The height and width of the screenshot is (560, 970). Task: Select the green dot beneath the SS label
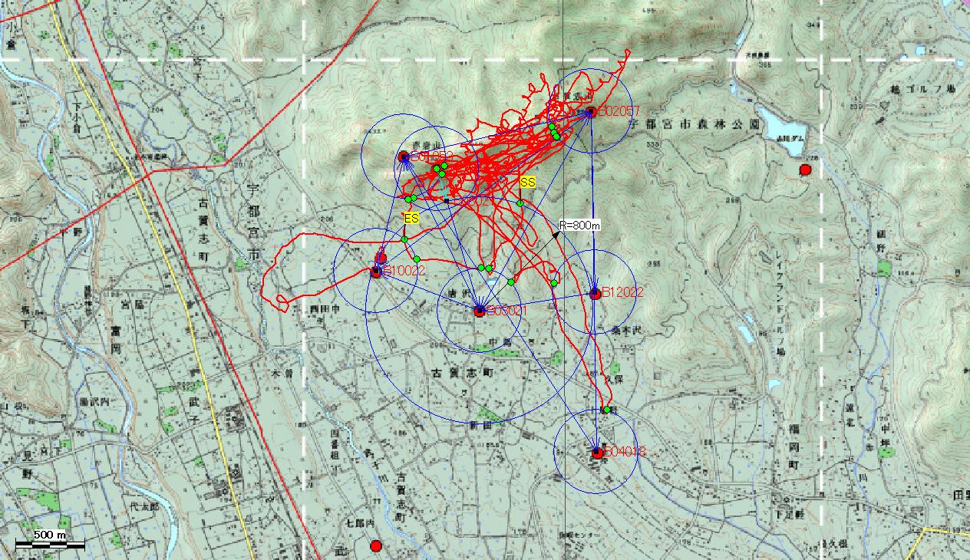[x=520, y=203]
